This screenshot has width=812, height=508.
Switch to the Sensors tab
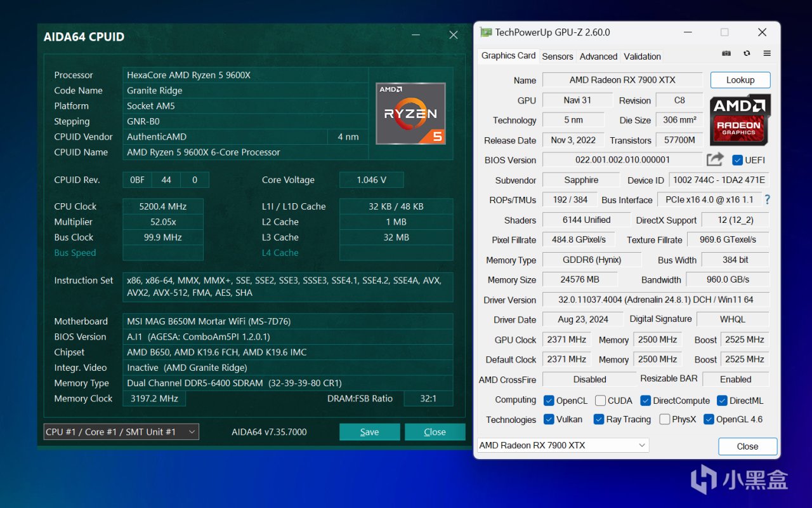pyautogui.click(x=558, y=57)
